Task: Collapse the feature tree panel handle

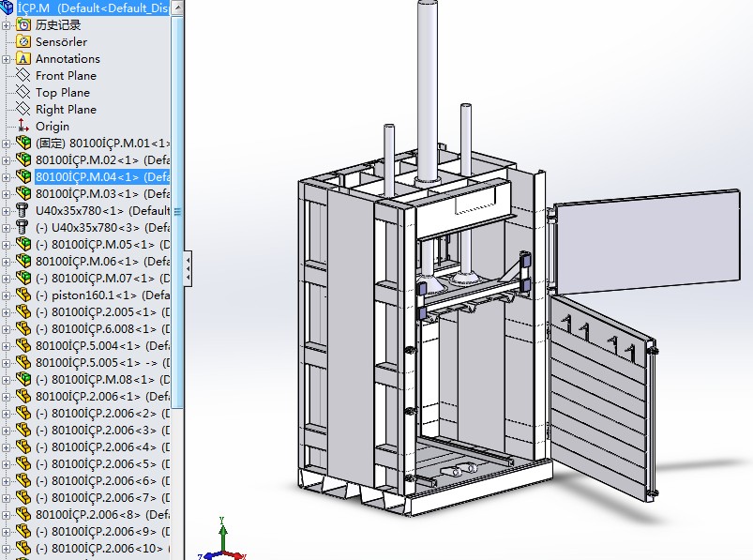Action: point(188,268)
